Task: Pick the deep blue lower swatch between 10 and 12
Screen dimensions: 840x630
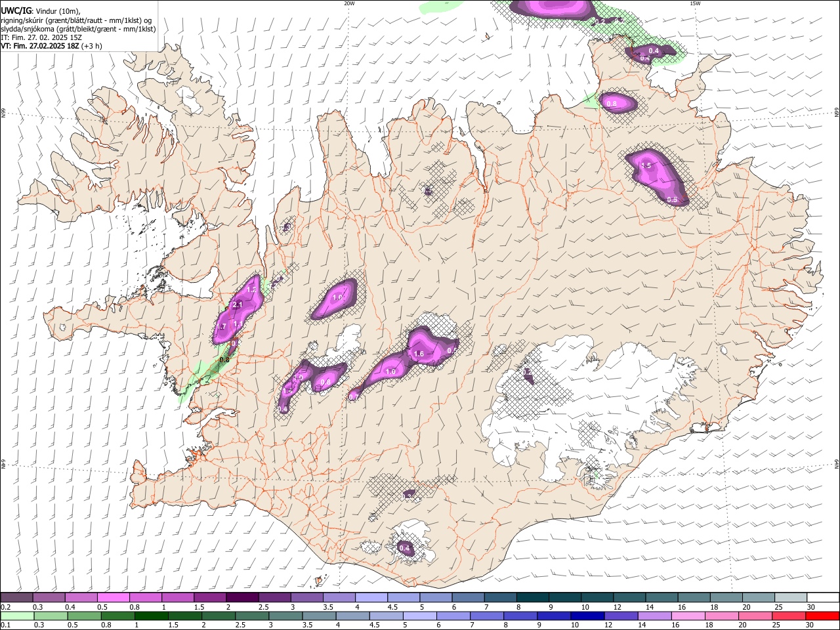Action: click(587, 616)
